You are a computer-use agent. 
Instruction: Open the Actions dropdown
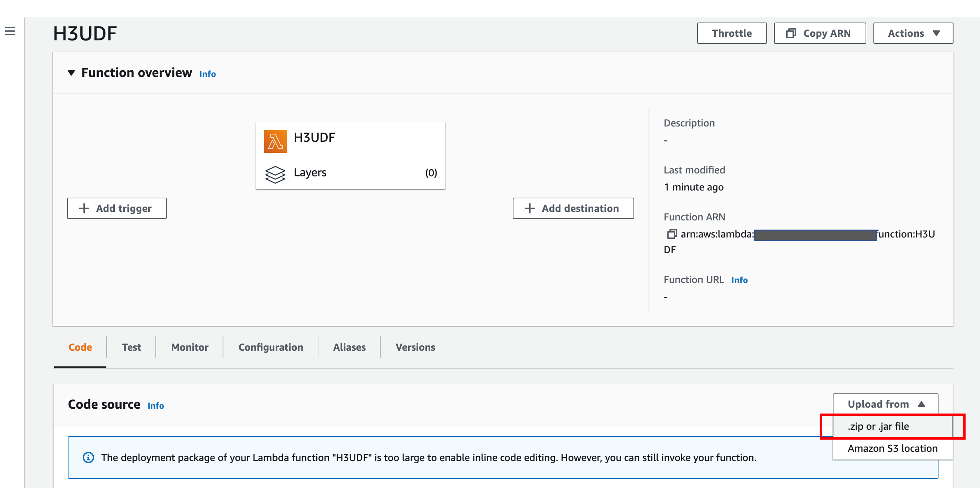(913, 34)
